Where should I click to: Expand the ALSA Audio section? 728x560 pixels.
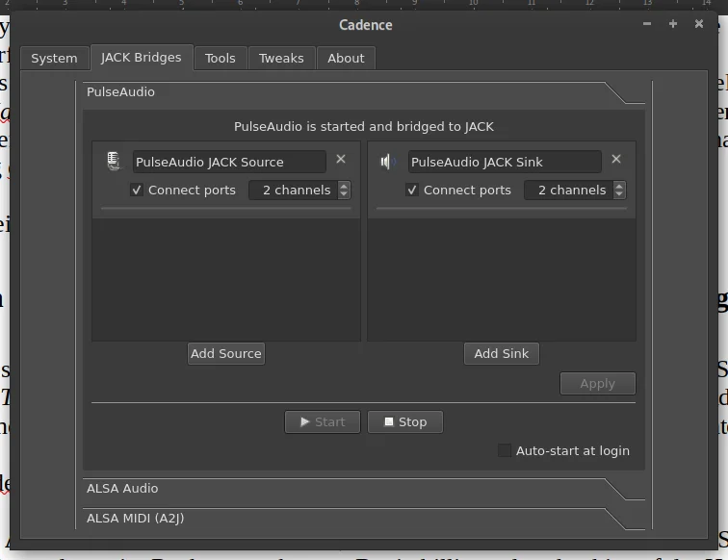pos(364,489)
